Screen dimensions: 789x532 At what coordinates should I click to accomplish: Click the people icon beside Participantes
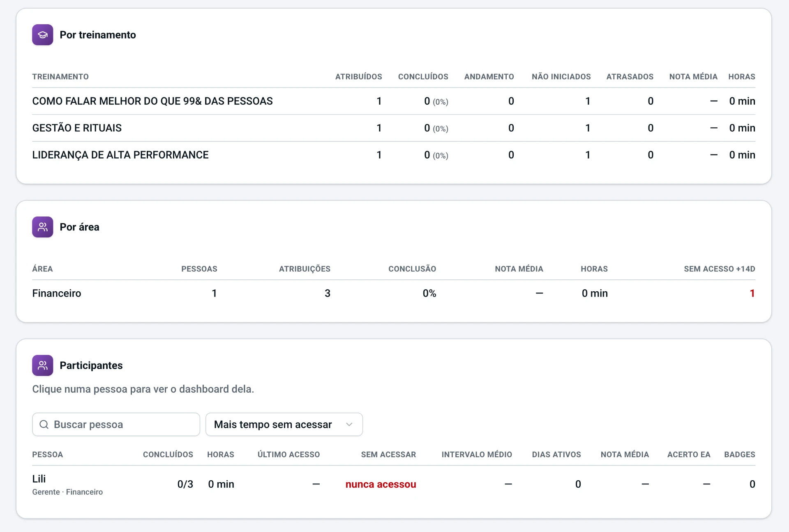pyautogui.click(x=43, y=366)
